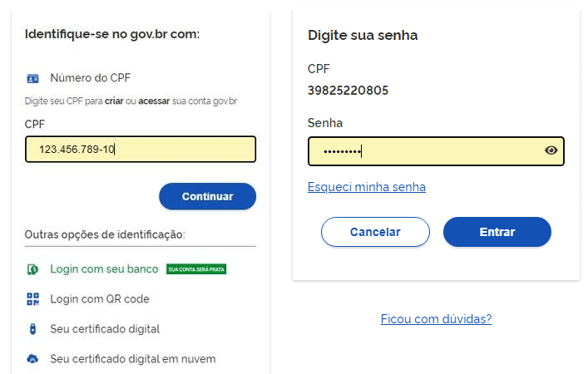Select Seu certificado digital em nuvem option

pyautogui.click(x=133, y=359)
